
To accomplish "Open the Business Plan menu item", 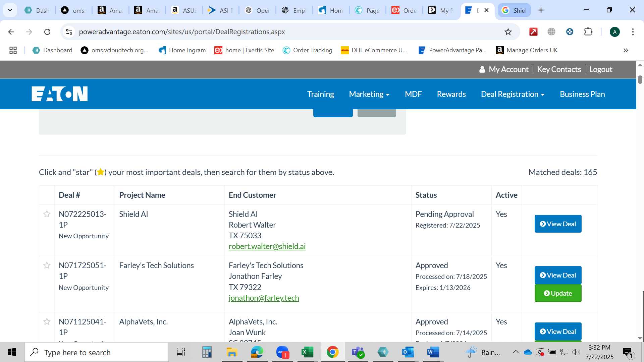I will pyautogui.click(x=582, y=94).
